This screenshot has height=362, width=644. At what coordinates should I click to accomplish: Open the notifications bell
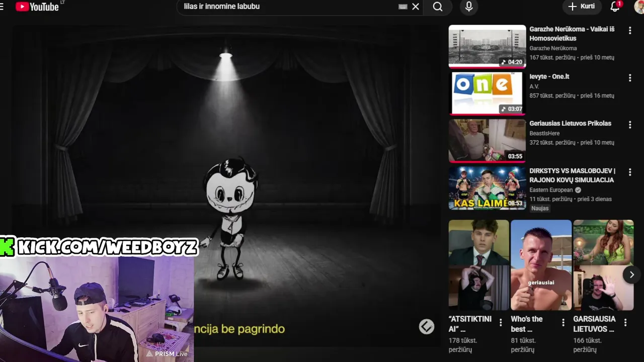615,7
